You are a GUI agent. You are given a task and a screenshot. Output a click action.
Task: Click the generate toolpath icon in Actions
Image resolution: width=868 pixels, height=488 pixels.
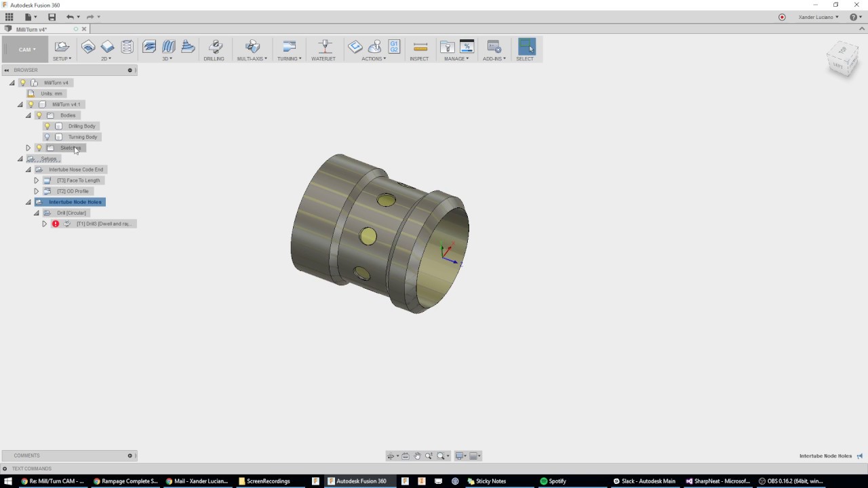[x=355, y=46]
